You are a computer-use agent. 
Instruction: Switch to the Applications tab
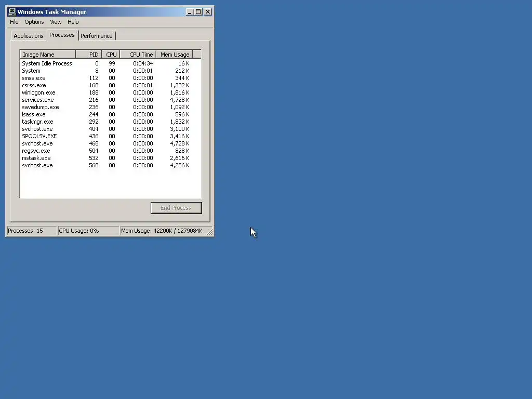click(x=29, y=36)
